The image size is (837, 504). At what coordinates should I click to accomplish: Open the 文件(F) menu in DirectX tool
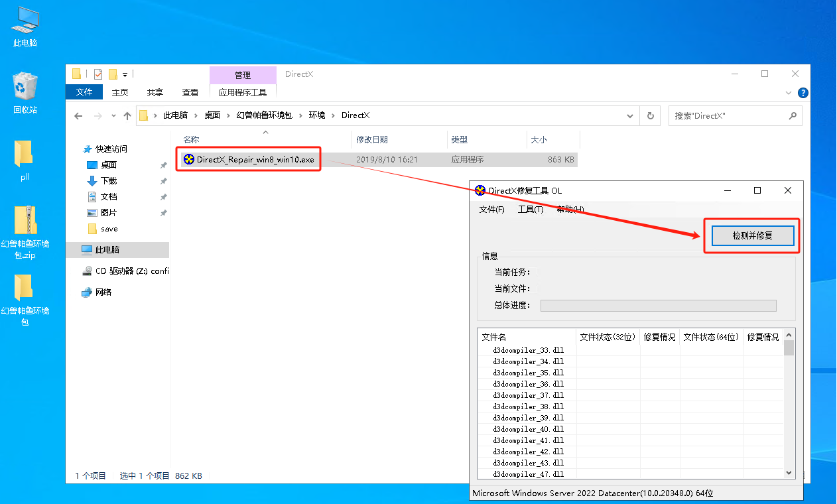pos(491,210)
